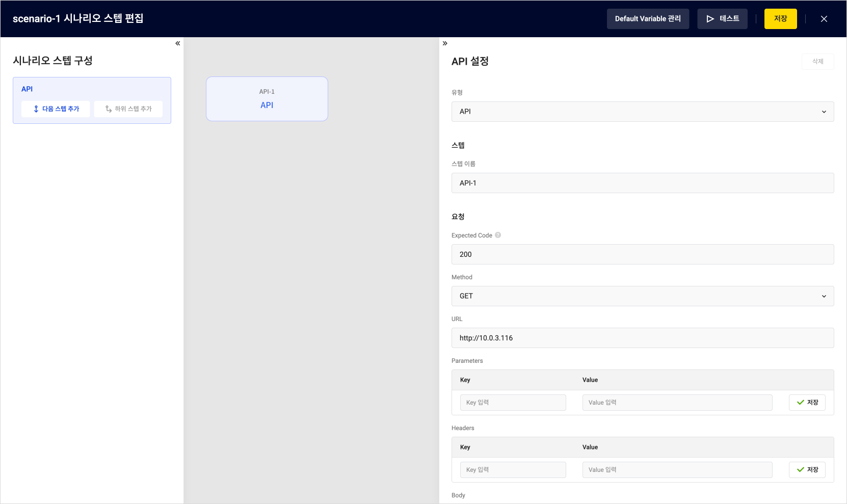This screenshot has height=504, width=847.
Task: Click the Headers Key 입력 field
Action: click(x=513, y=470)
